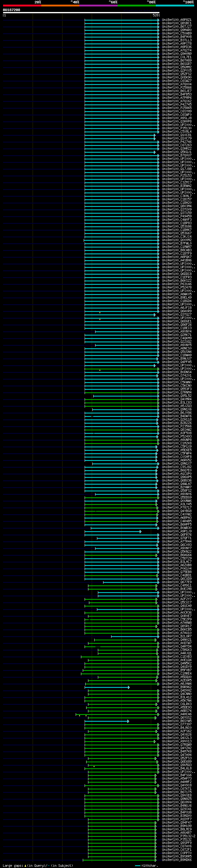Select hit UniRef100_Q10C81
Image resolution: width=197 pixels, height=868 pixels.
(177, 135)
